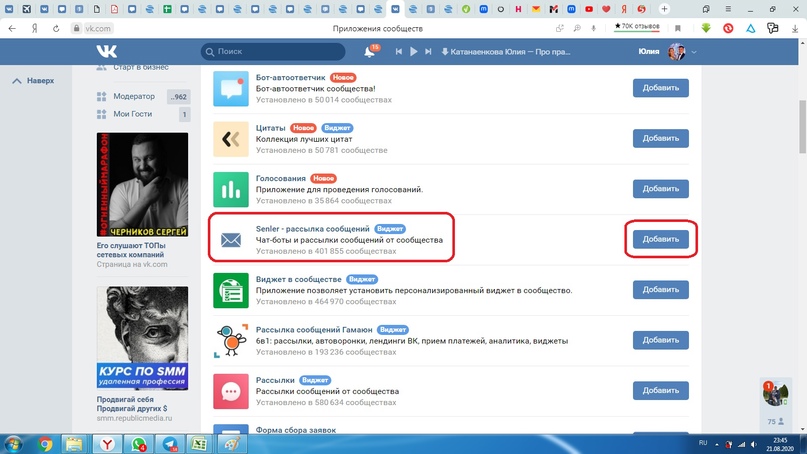Viewport: 807px width, 454px height.
Task: Open the Виджет в сообществе title link
Action: [x=299, y=279]
